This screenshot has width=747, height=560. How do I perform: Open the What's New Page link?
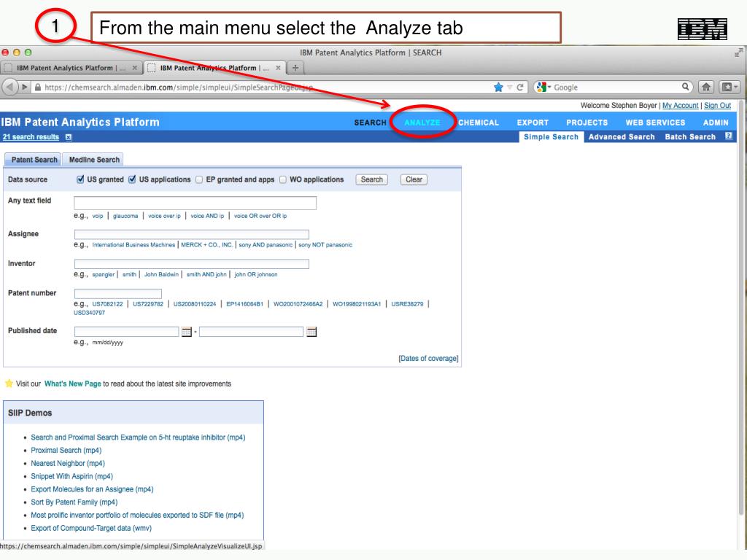73,384
